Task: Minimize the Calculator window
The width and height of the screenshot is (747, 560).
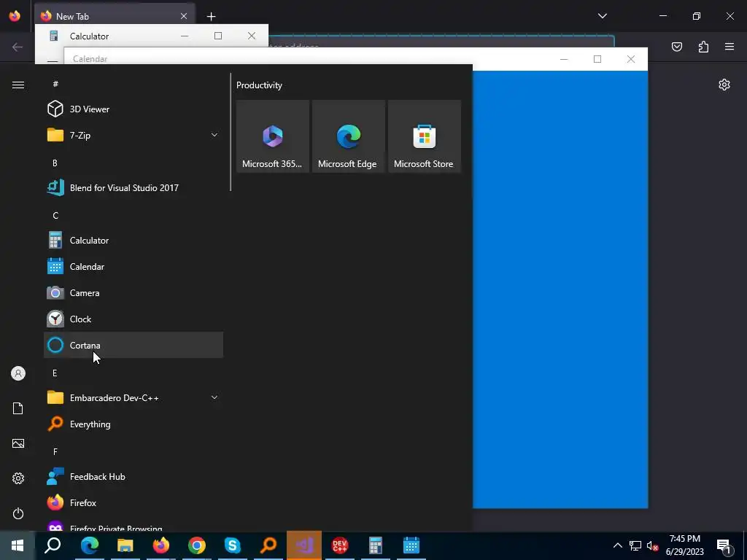Action: [185, 36]
